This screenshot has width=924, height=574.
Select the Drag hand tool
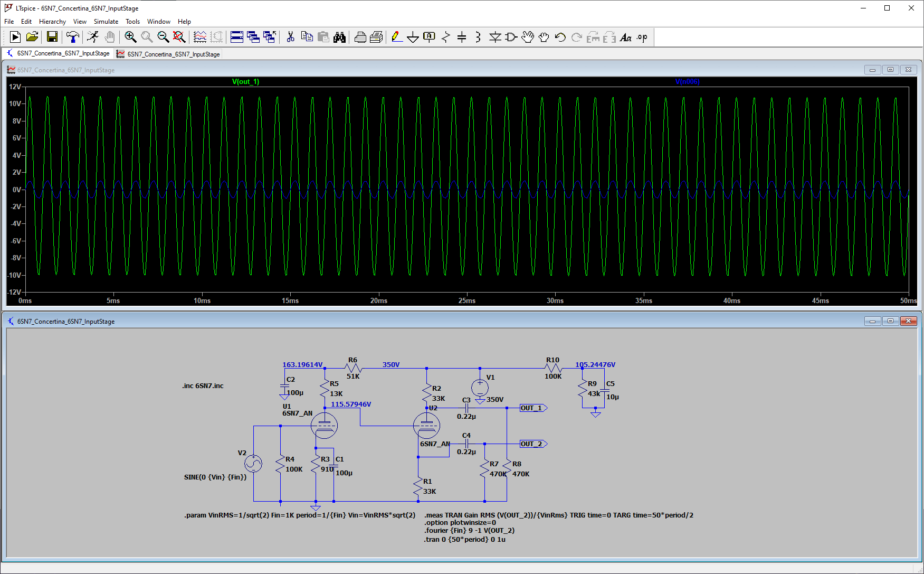click(544, 37)
